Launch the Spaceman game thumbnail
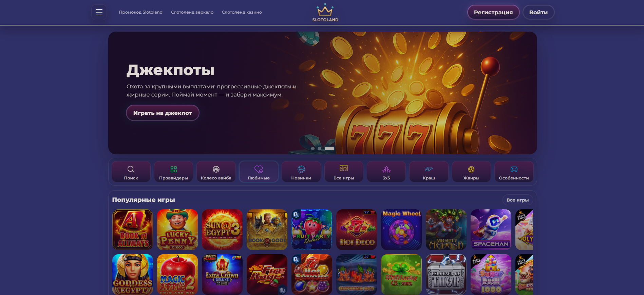 click(491, 230)
